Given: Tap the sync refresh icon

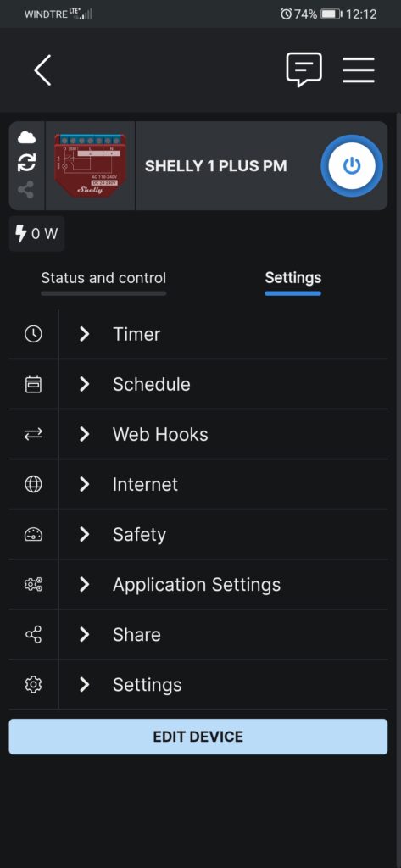Looking at the screenshot, I should (x=26, y=163).
